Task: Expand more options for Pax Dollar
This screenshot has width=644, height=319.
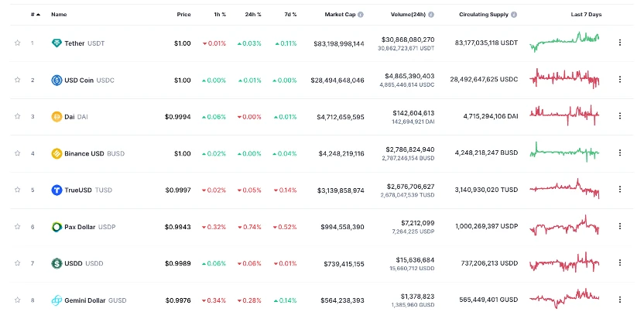Action: [619, 227]
